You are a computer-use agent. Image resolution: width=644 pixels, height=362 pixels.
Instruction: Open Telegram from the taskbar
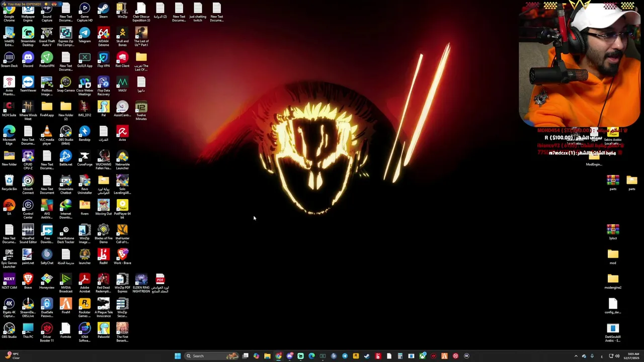pyautogui.click(x=345, y=356)
